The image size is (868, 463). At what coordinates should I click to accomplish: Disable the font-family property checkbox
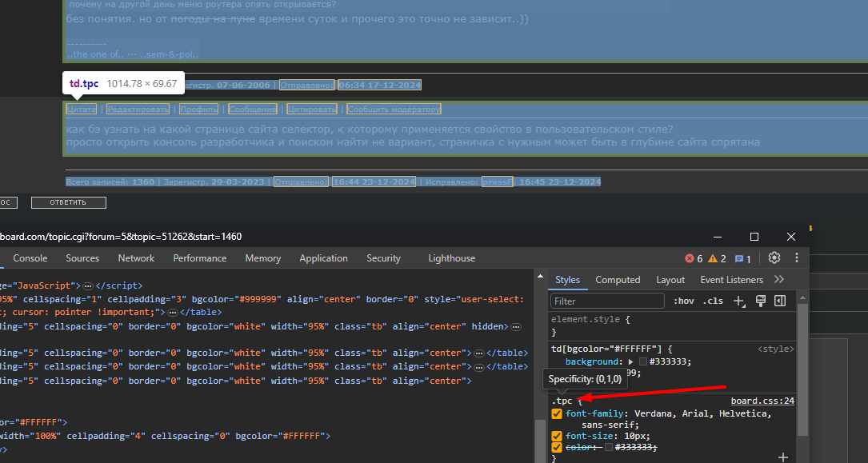click(x=557, y=413)
